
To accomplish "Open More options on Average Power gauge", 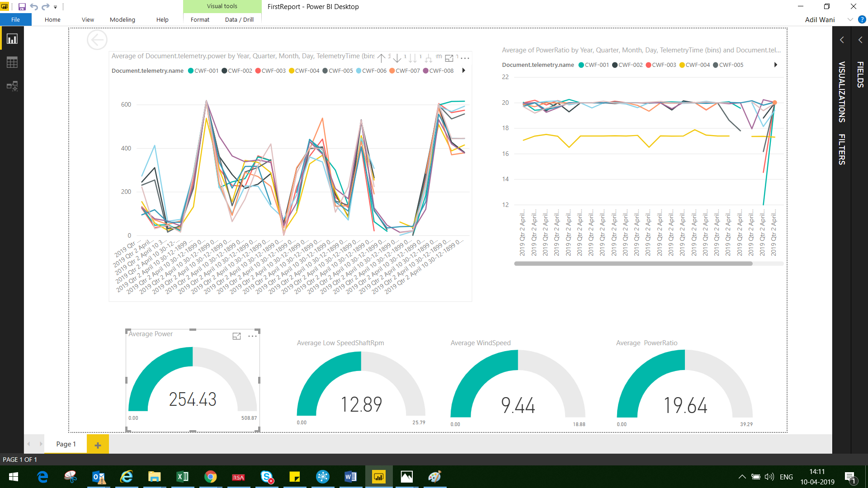I will (x=252, y=336).
